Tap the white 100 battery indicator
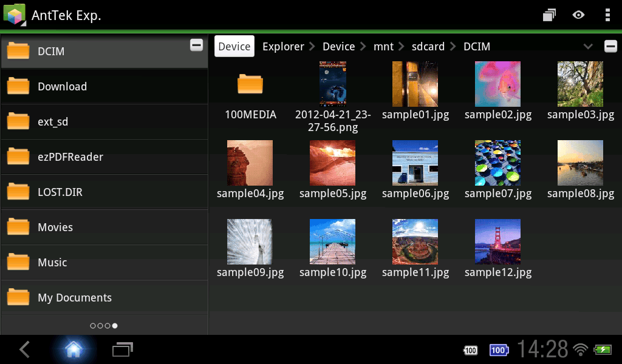622x364 pixels. (471, 350)
